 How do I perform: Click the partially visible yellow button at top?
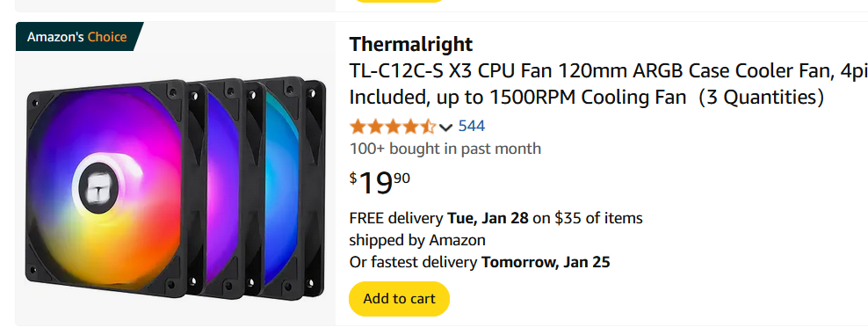[399, 1]
